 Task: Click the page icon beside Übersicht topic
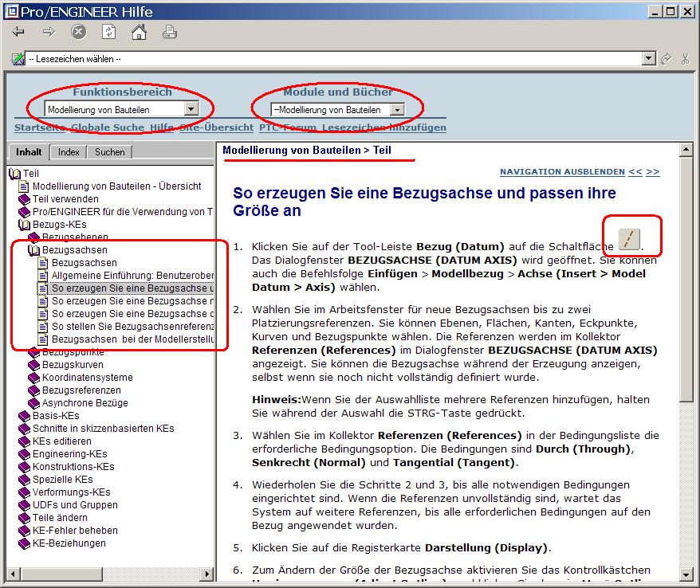[24, 186]
